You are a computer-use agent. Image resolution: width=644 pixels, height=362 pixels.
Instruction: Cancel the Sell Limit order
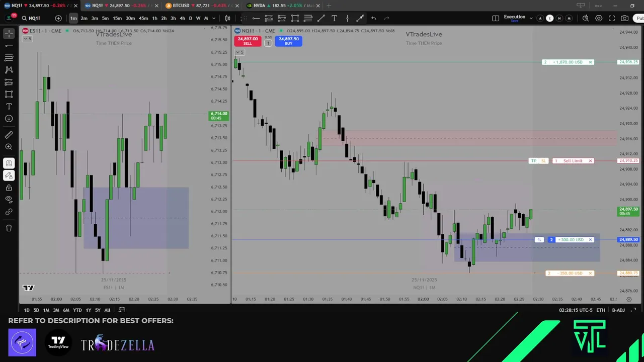coord(590,161)
